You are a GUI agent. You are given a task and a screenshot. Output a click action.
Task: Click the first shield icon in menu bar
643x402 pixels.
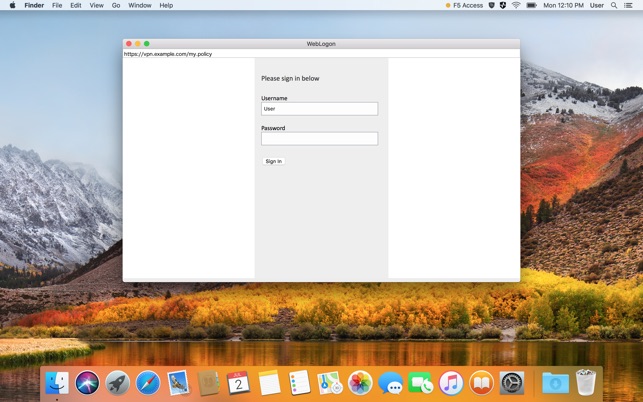coord(491,5)
